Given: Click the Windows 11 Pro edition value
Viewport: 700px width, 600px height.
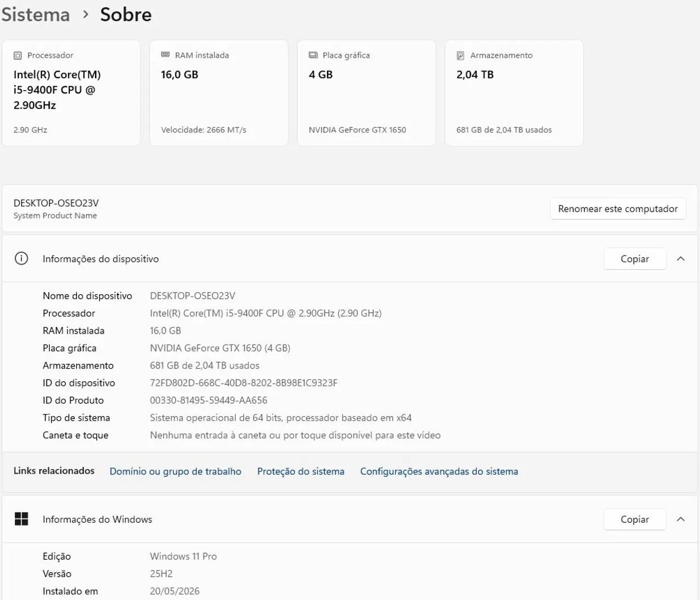Looking at the screenshot, I should pos(183,556).
